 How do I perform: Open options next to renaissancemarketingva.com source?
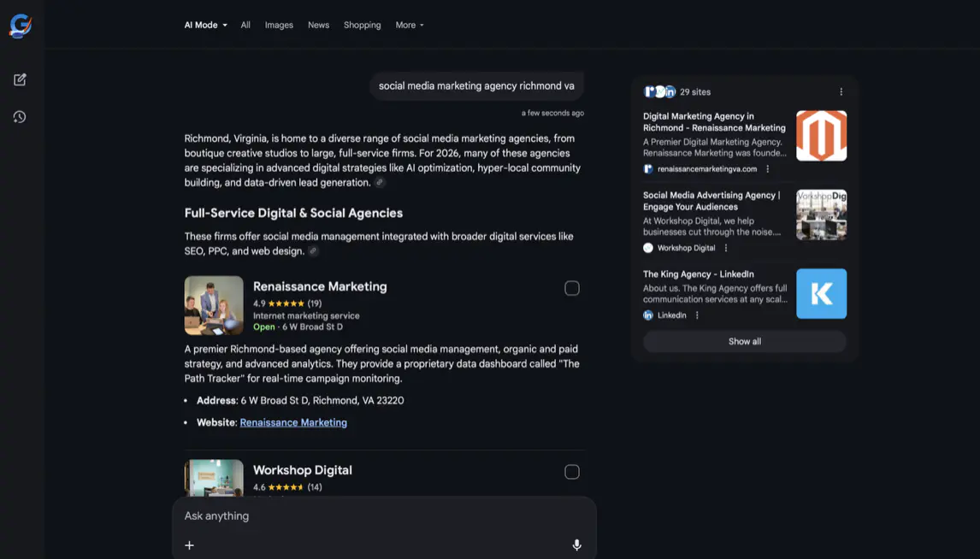pos(767,168)
